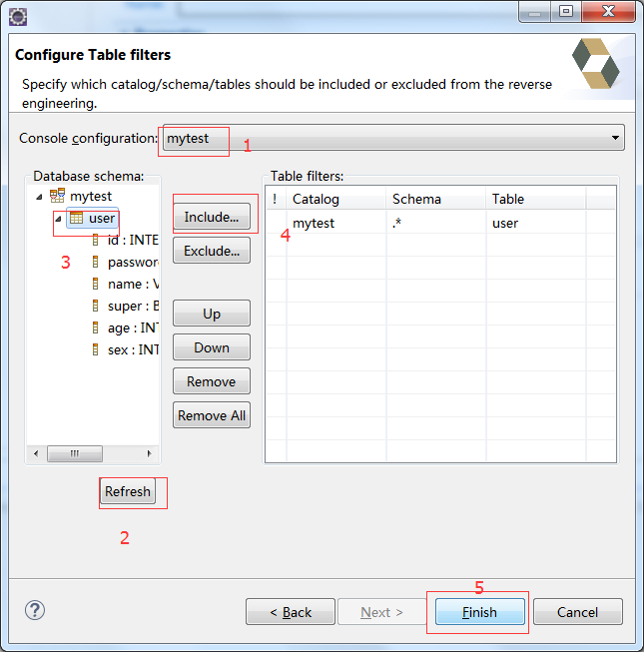Maximize the dialog window

click(x=566, y=11)
